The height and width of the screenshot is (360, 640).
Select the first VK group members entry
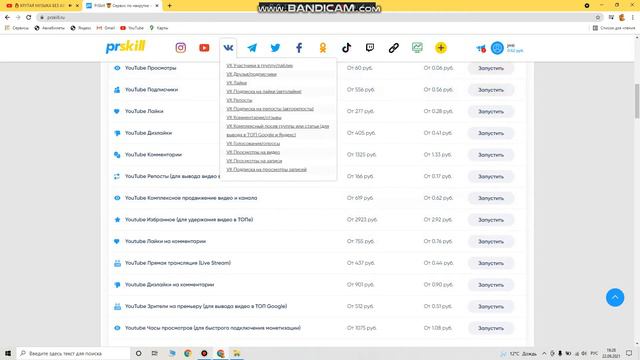coord(260,65)
